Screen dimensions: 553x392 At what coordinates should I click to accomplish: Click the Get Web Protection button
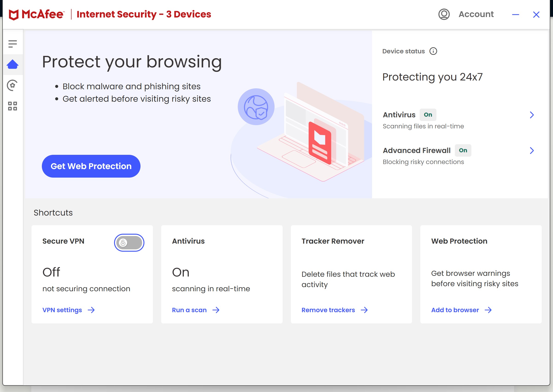point(91,166)
